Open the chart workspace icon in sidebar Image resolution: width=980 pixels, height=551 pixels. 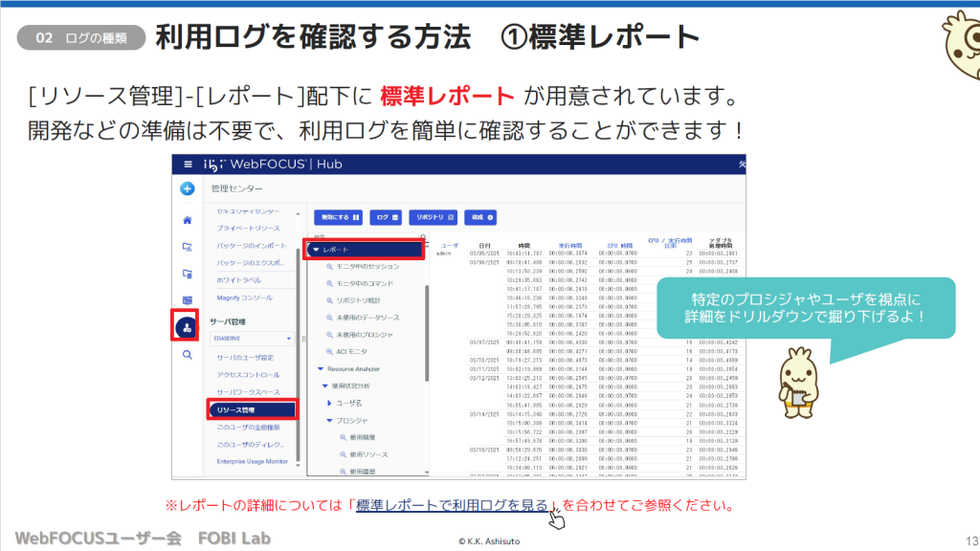pos(187,247)
